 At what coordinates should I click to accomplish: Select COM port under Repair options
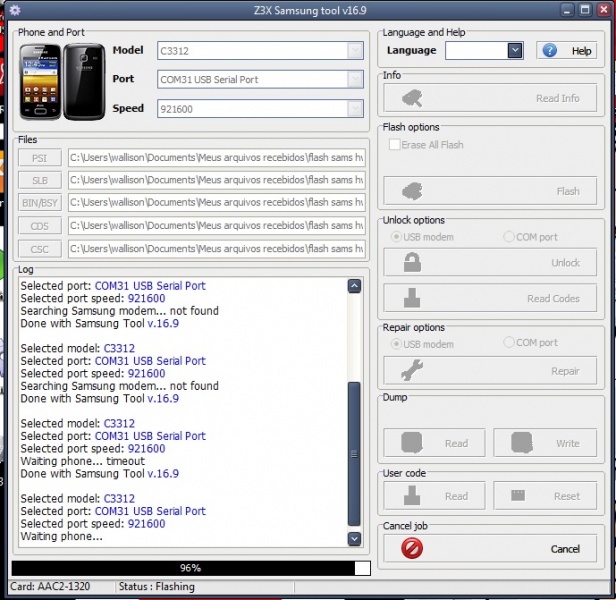509,343
